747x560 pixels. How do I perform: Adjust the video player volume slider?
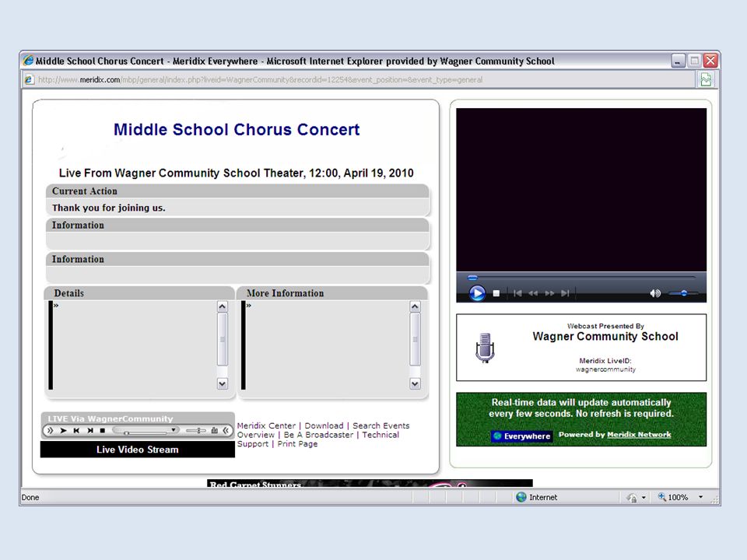[x=683, y=293]
